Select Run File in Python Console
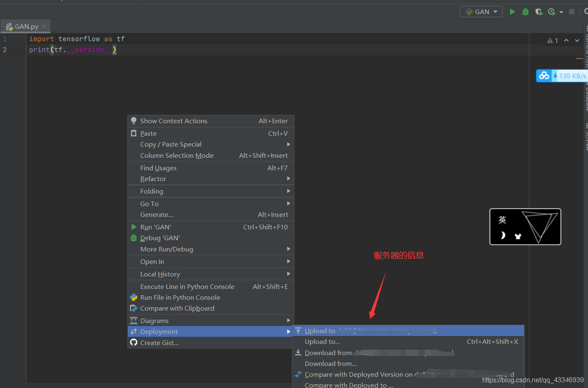 click(x=211, y=297)
